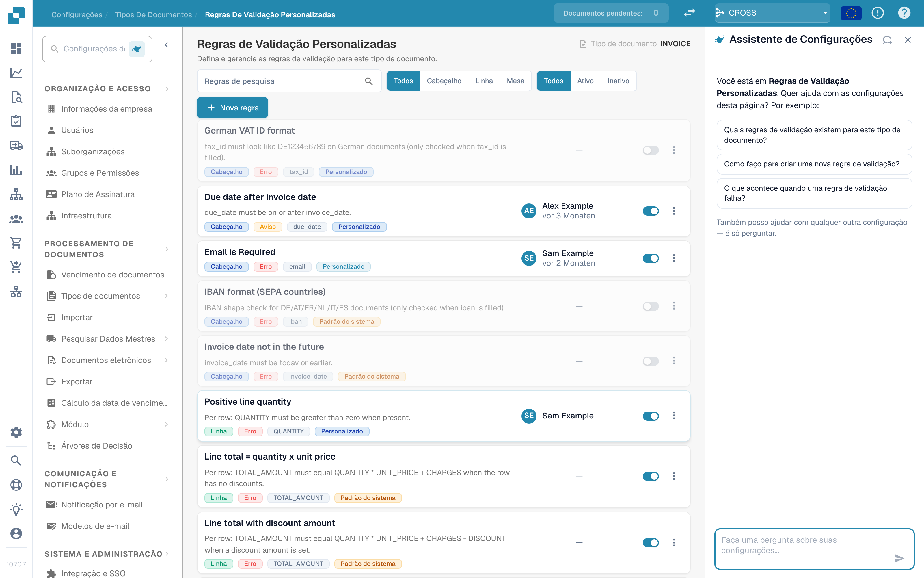The height and width of the screenshot is (578, 924).
Task: Open the bar chart rail icon
Action: (x=16, y=170)
